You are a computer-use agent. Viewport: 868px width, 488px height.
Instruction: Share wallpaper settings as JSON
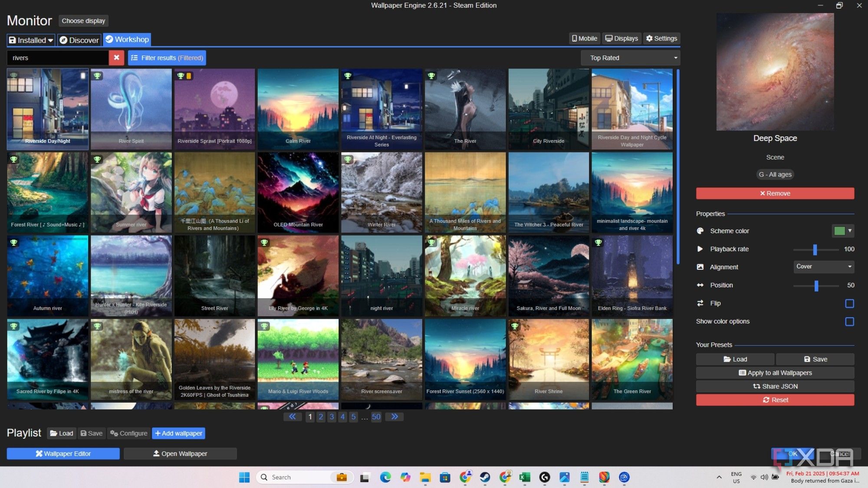click(x=775, y=386)
